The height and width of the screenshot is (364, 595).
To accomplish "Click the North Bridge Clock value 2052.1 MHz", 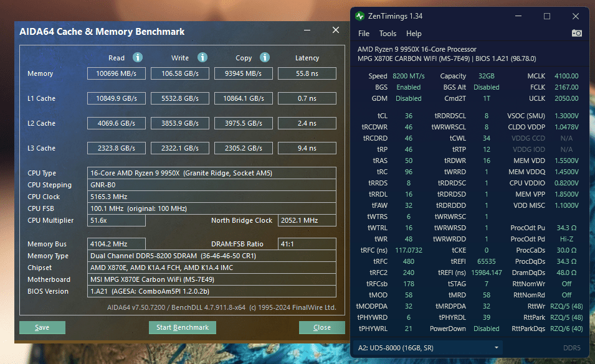I will [x=307, y=220].
